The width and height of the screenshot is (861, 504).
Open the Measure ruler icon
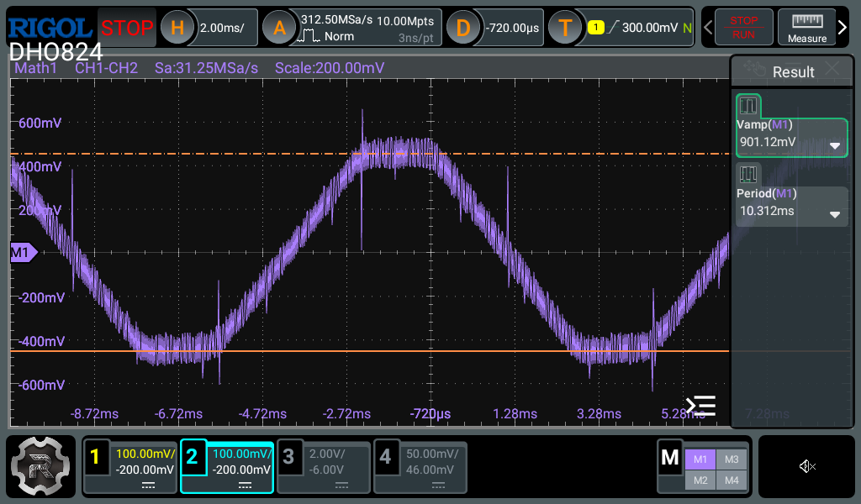806,28
